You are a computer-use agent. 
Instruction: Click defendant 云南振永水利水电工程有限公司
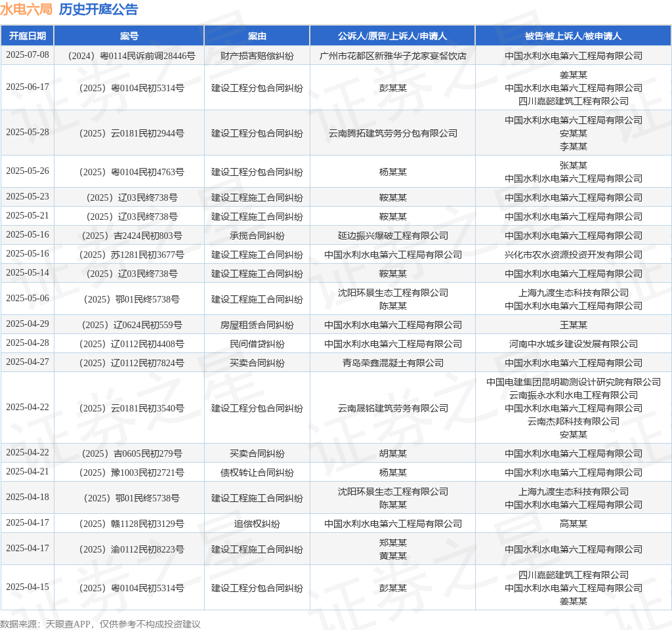[x=574, y=395]
